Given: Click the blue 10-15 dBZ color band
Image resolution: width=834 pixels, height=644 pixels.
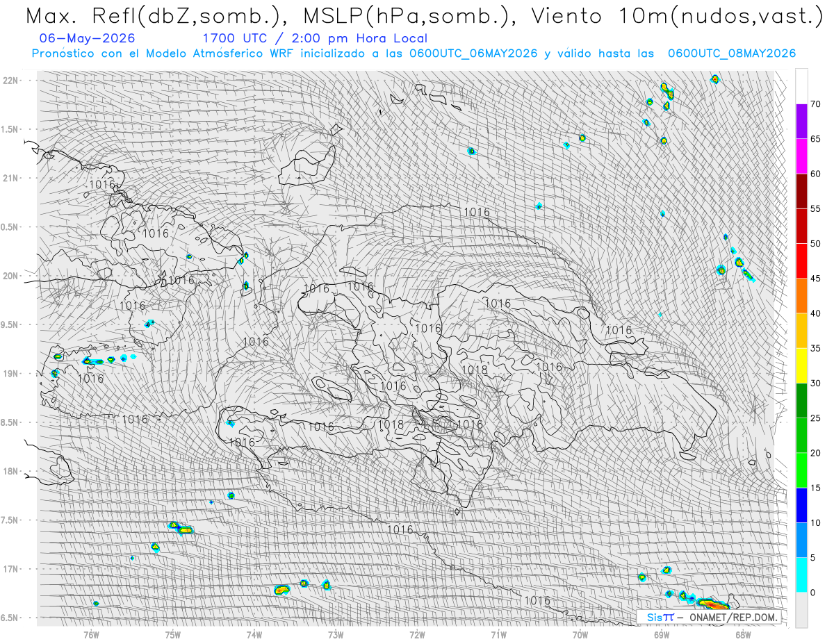Looking at the screenshot, I should 801,505.
